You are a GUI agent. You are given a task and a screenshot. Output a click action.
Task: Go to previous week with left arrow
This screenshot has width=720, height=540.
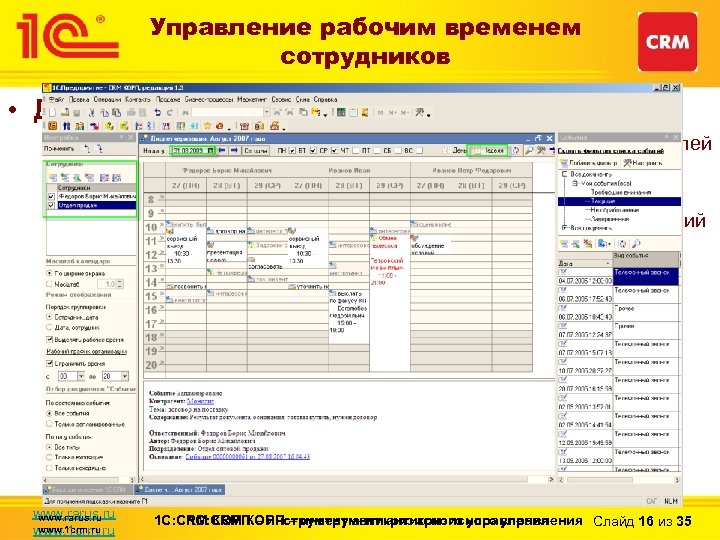pos(222,150)
